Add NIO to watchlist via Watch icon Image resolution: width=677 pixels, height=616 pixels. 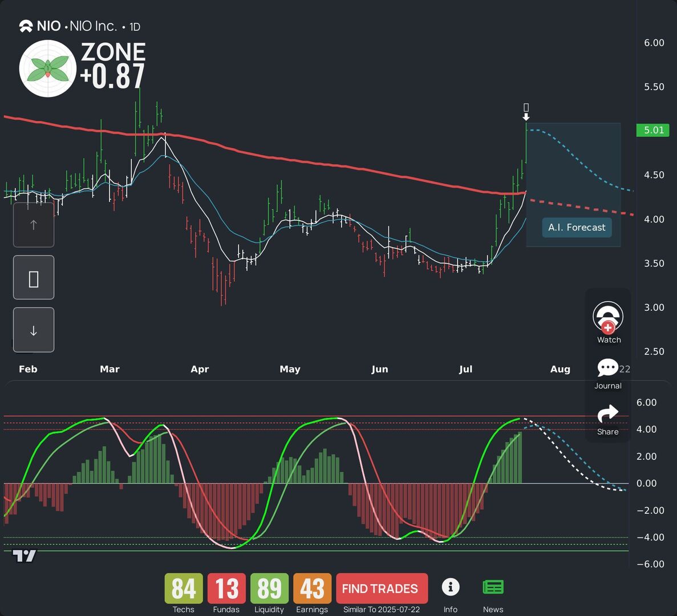(x=608, y=318)
